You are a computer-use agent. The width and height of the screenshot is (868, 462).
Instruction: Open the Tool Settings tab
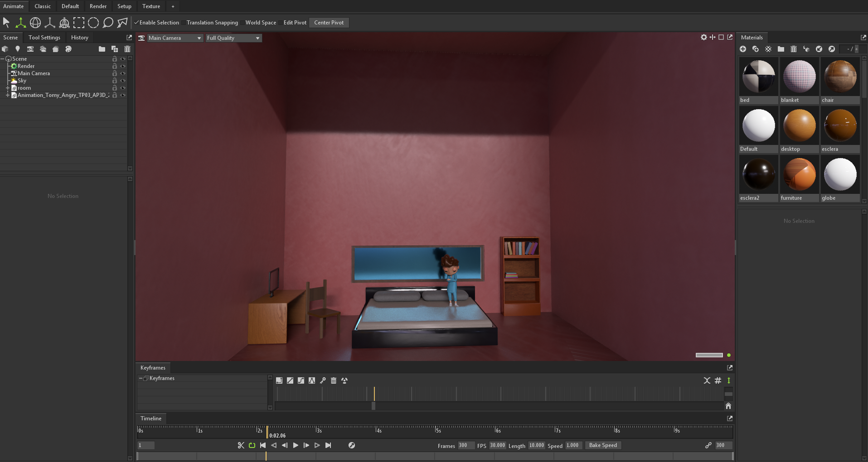pyautogui.click(x=44, y=38)
